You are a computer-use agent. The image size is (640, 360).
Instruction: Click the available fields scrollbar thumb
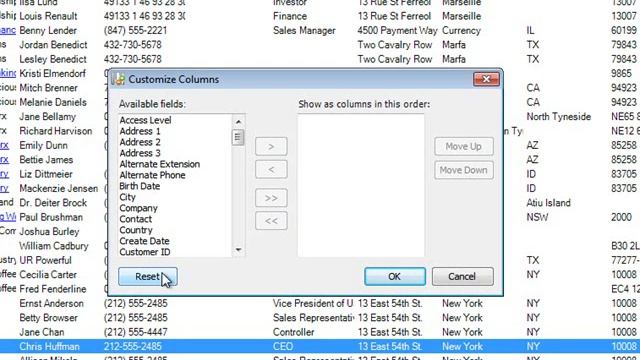[238, 137]
